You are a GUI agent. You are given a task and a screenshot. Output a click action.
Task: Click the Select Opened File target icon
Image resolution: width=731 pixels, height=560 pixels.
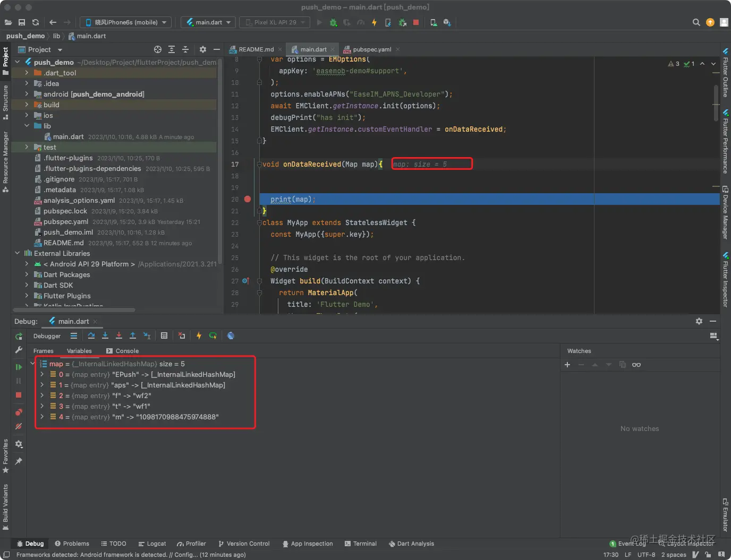[x=158, y=49]
